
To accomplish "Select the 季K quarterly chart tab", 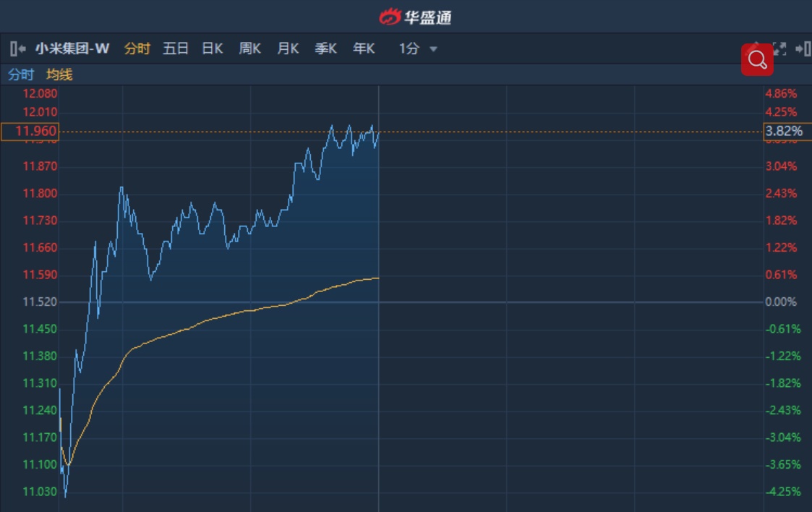I will [325, 49].
